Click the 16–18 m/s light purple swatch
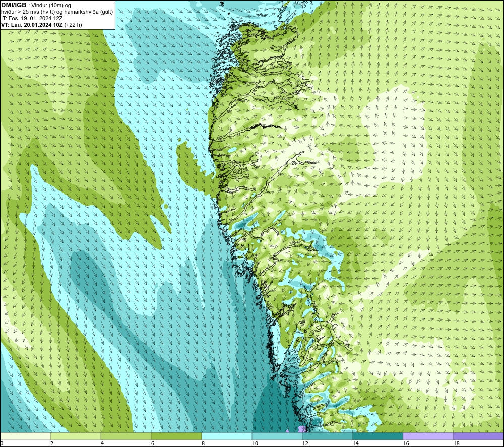The height and width of the screenshot is (447, 504). 428,436
